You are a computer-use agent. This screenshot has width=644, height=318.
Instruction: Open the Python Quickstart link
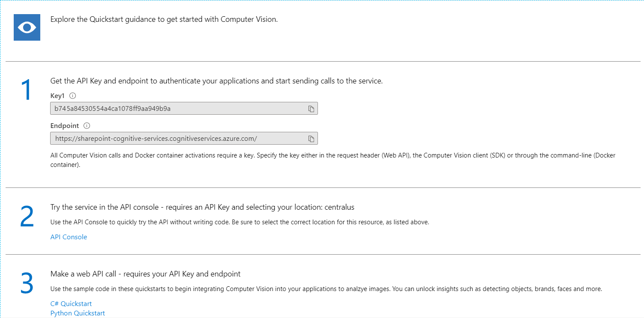click(x=78, y=313)
